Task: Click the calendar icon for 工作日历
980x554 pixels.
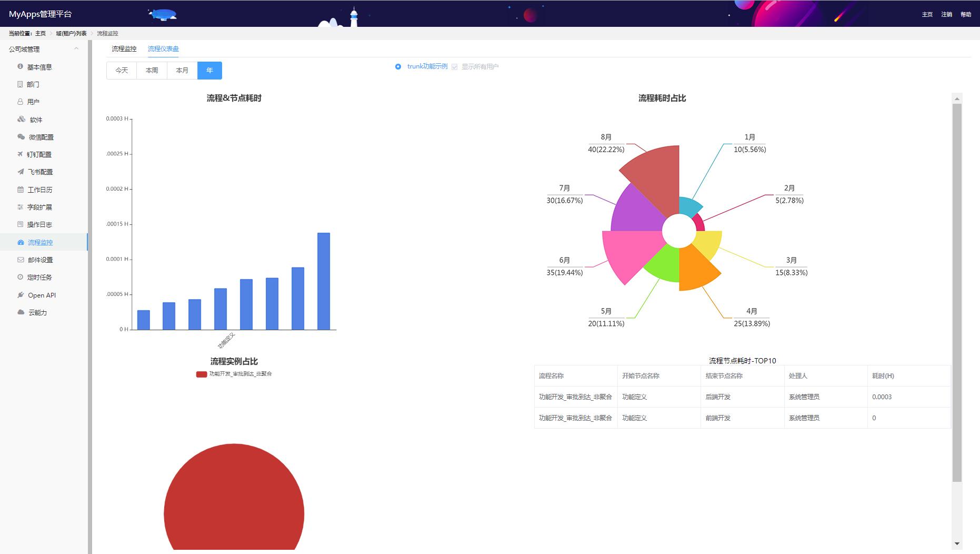Action: click(x=21, y=190)
